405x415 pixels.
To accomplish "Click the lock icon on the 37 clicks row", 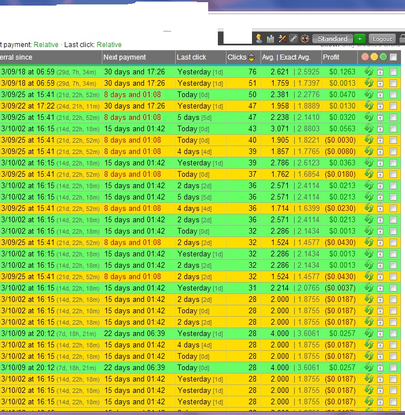I will tap(380, 174).
